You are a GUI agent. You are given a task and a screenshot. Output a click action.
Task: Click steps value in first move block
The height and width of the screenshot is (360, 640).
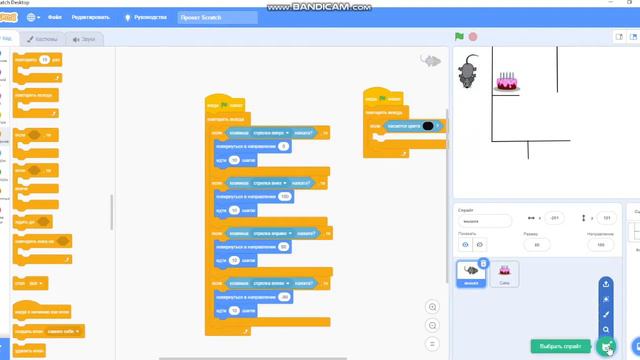tap(234, 160)
